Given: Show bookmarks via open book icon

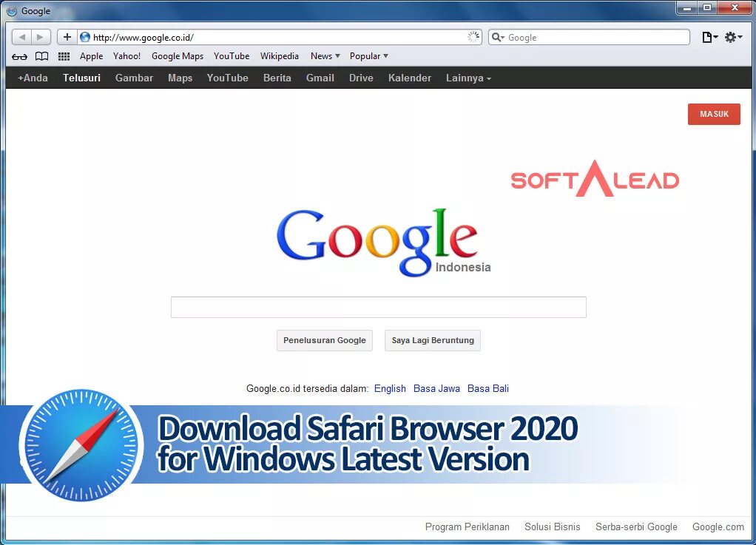Looking at the screenshot, I should click(x=42, y=56).
